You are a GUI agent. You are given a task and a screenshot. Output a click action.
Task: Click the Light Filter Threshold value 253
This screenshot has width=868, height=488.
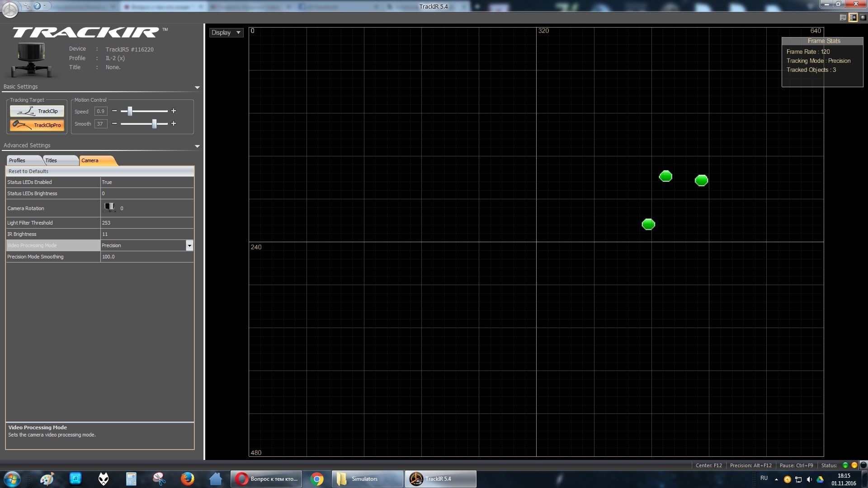(147, 223)
